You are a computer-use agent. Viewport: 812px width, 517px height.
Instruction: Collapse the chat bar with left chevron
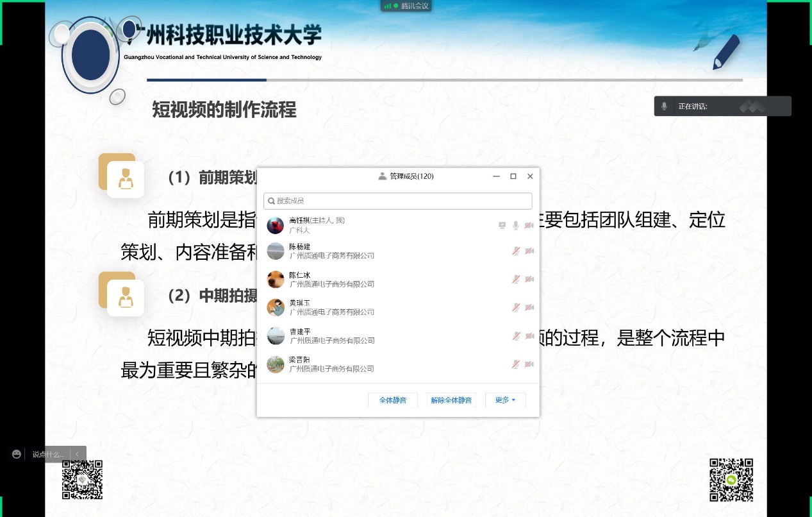78,454
